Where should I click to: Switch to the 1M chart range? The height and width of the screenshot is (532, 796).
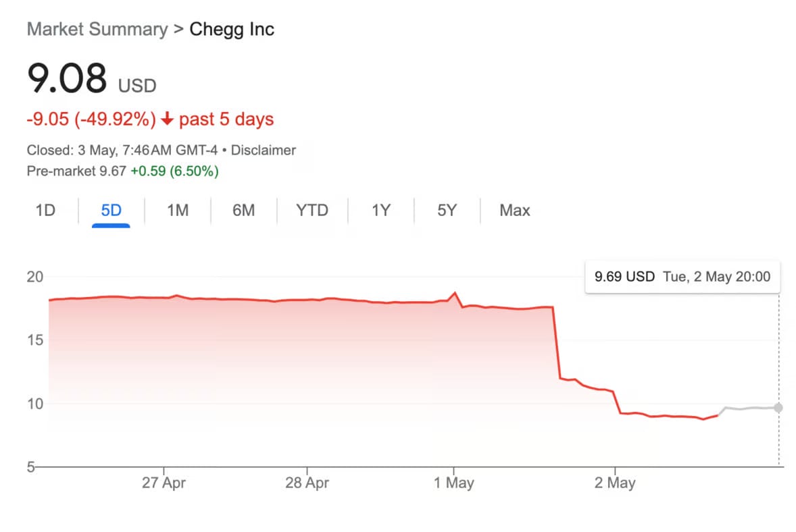point(178,210)
